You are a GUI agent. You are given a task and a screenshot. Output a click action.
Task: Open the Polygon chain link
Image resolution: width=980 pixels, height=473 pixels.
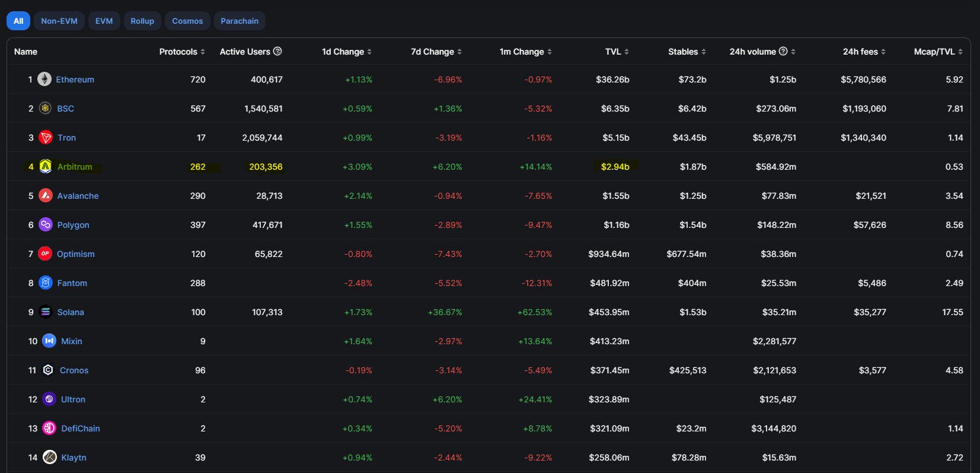click(x=73, y=225)
